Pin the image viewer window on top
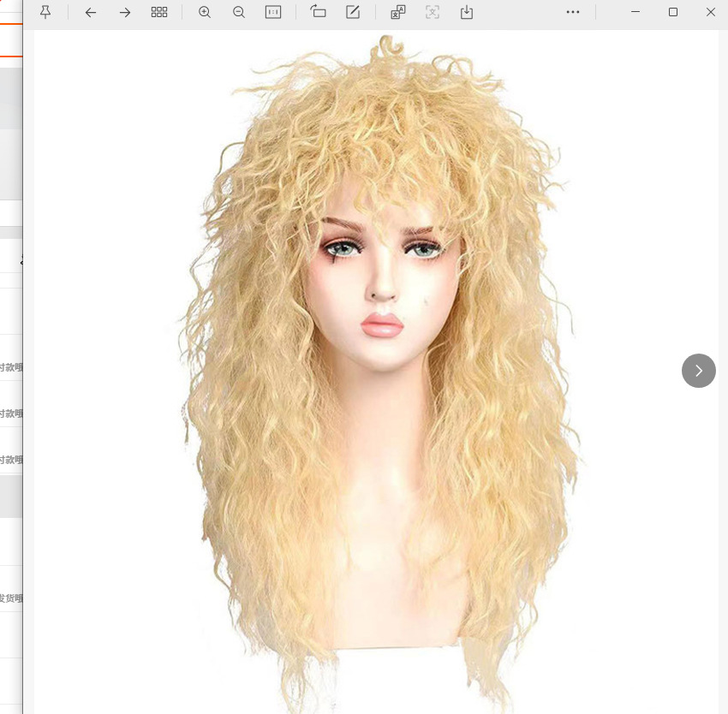 point(45,12)
